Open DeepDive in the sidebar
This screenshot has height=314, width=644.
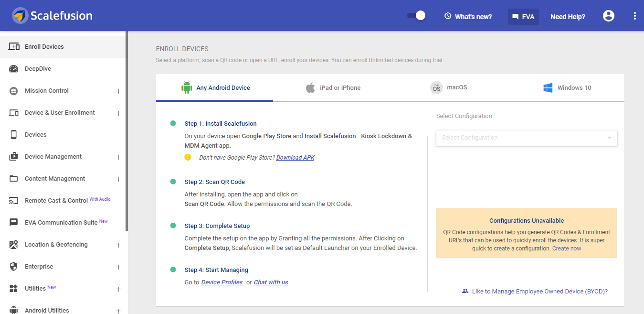(63, 69)
